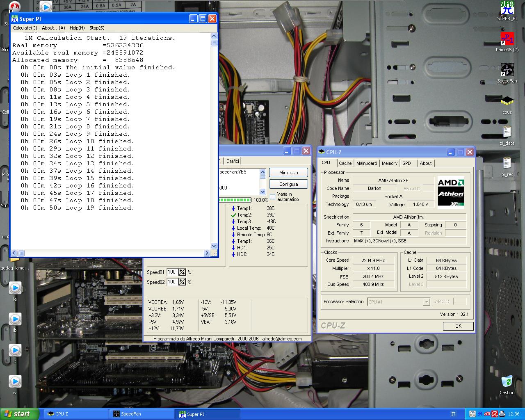Switch to the Cache tab in CPU-Z

345,163
